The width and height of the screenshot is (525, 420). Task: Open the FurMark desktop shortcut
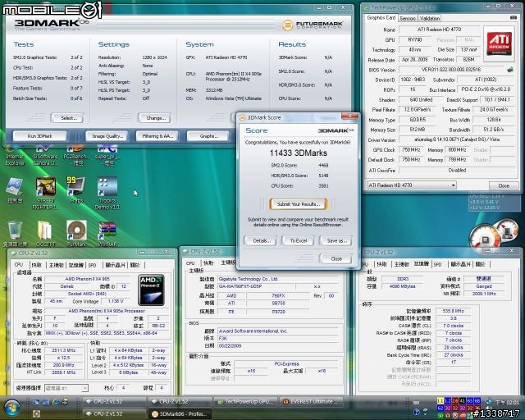pos(76,234)
